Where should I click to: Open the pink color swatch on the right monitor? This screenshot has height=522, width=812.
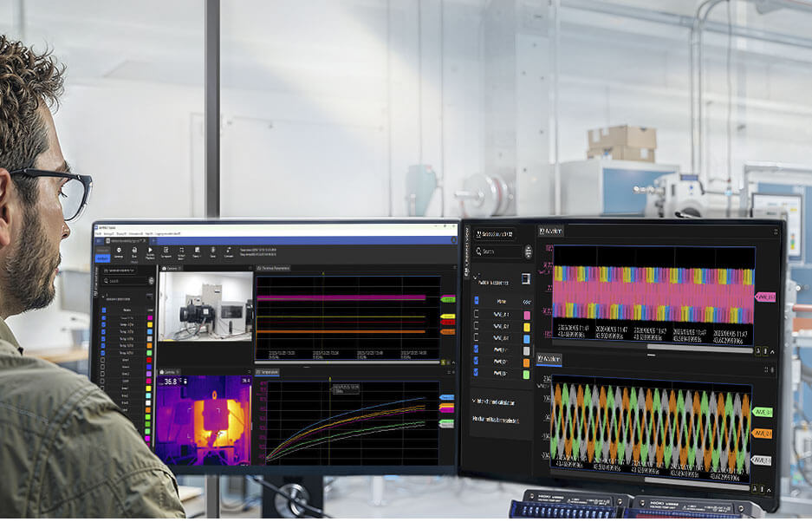(x=527, y=315)
